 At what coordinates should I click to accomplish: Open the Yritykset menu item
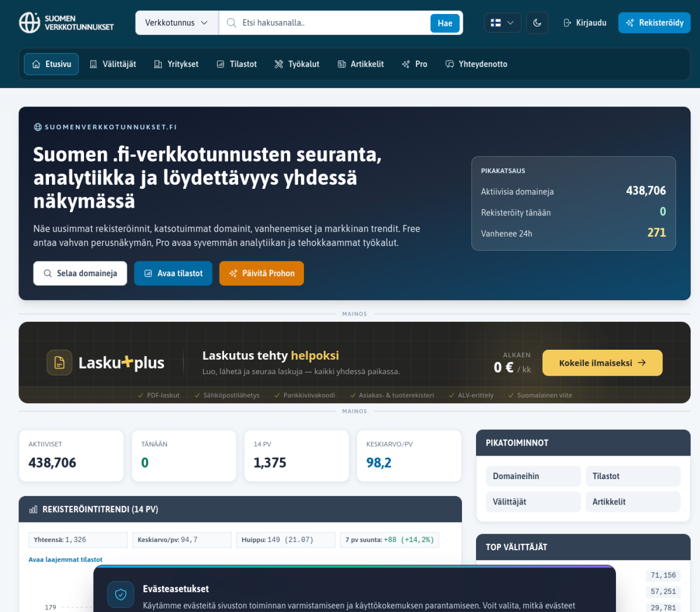[176, 64]
